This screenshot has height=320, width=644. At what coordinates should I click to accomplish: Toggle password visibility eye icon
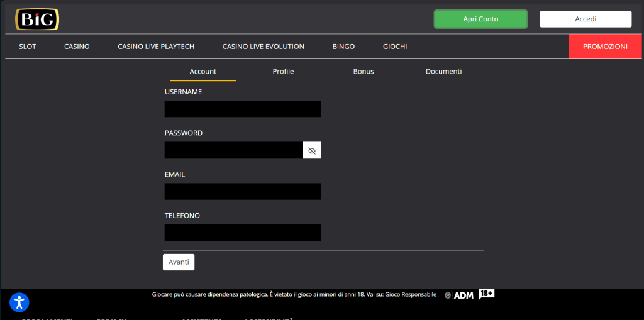pos(312,150)
